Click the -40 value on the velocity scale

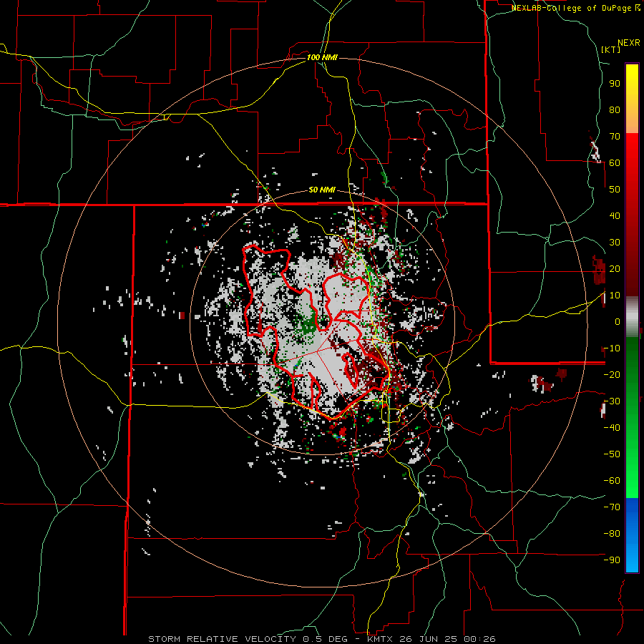point(612,428)
